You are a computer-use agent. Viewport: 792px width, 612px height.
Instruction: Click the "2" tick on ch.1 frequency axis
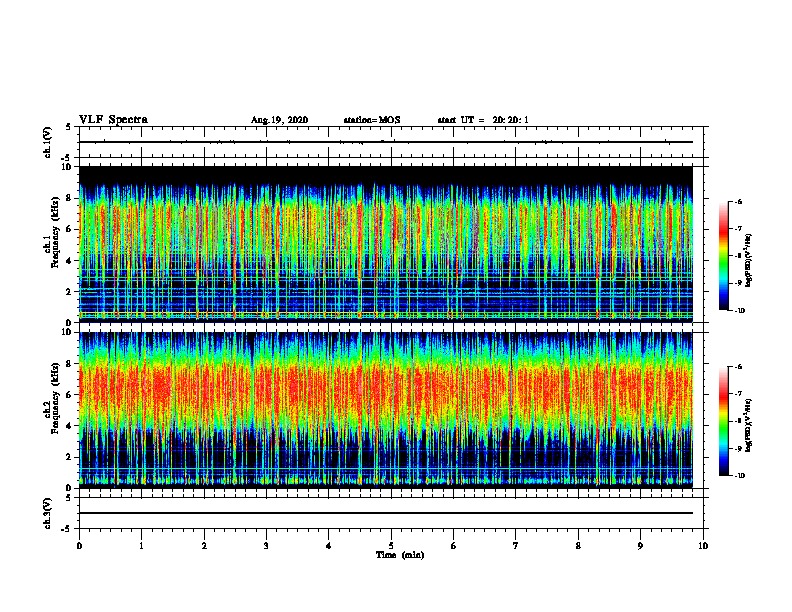coord(69,292)
